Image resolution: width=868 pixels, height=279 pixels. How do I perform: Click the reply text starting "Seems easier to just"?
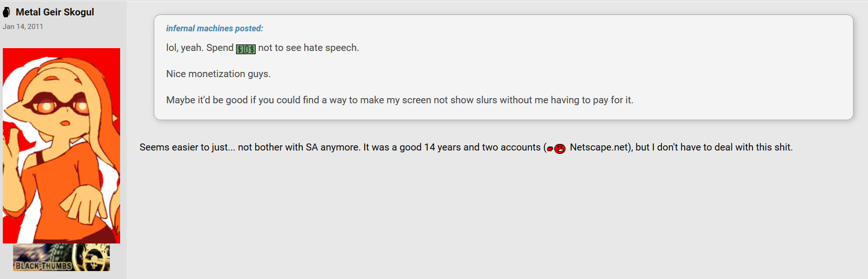466,147
